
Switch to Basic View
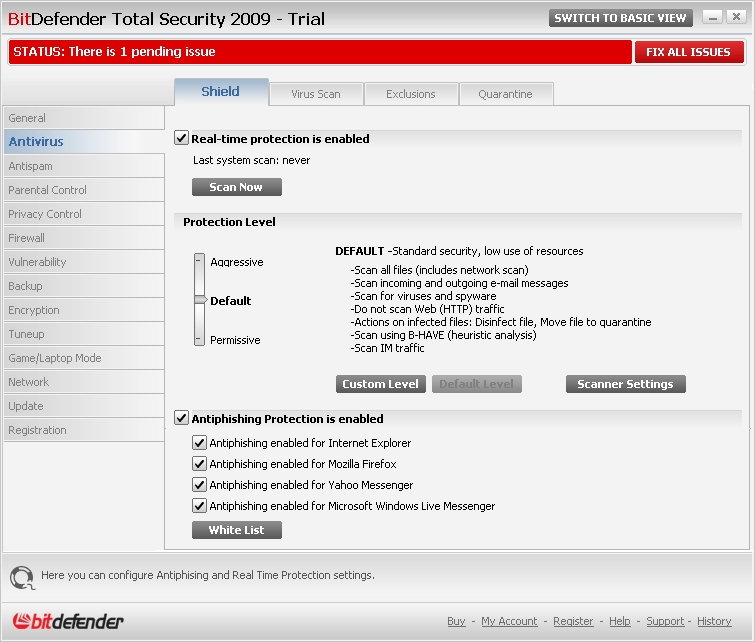[620, 18]
